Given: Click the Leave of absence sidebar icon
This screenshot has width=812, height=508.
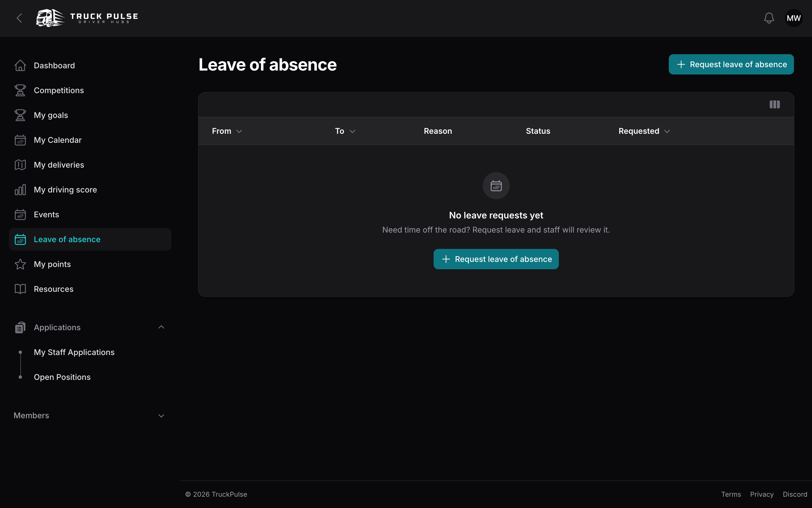Looking at the screenshot, I should pos(20,240).
